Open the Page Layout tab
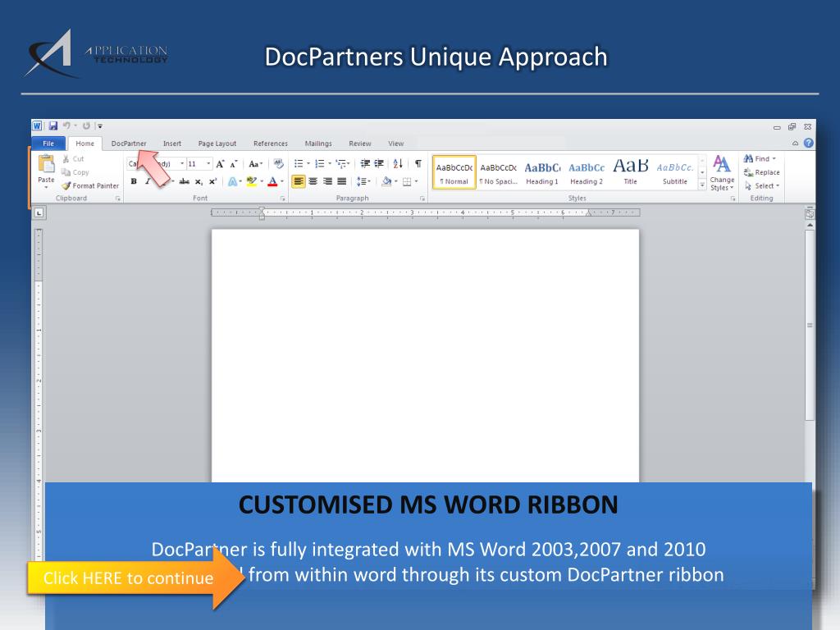This screenshot has height=630, width=840. (x=217, y=144)
